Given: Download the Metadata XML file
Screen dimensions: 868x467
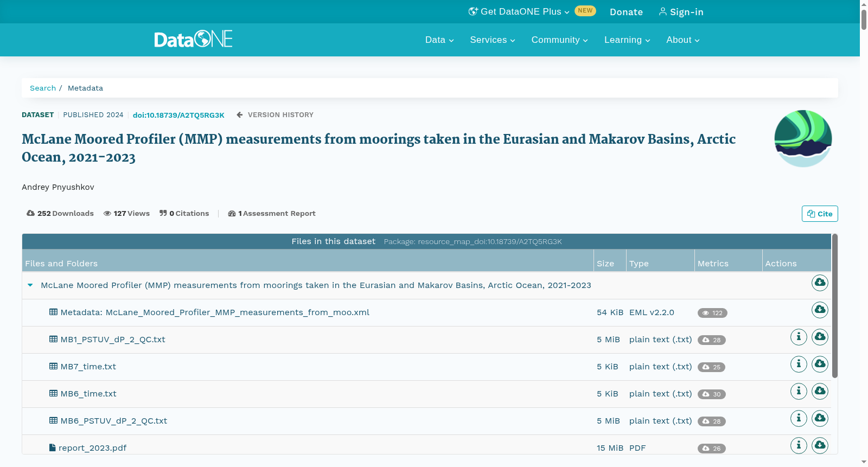Looking at the screenshot, I should pyautogui.click(x=820, y=310).
